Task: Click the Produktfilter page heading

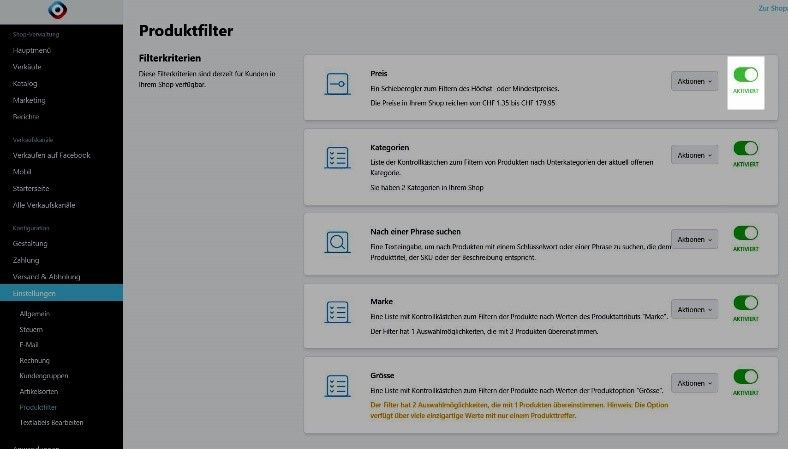Action: [x=186, y=31]
